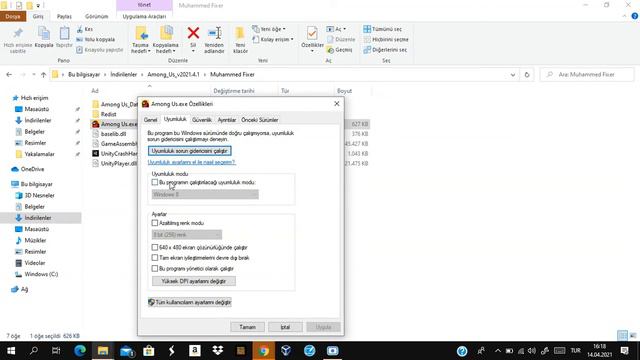Click the search box Ara: Muhammed Fixer
The image size is (640, 360).
point(587,75)
